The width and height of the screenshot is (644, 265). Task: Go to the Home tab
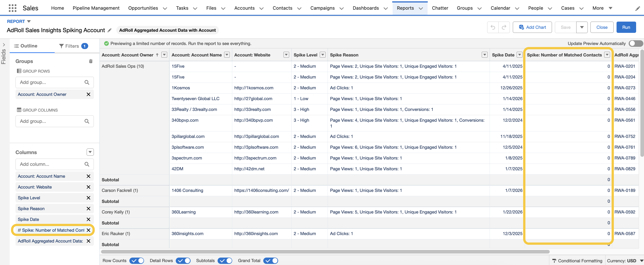(x=58, y=8)
